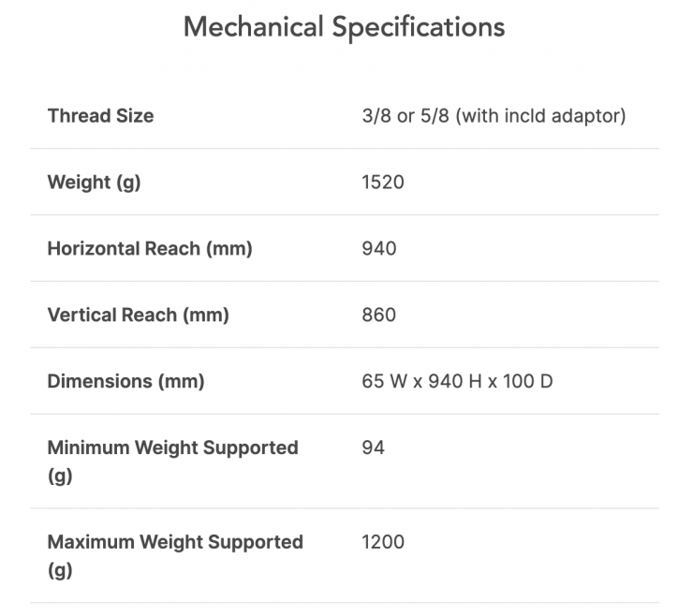
Task: Select the Maximum Weight Supported label
Action: point(175,542)
